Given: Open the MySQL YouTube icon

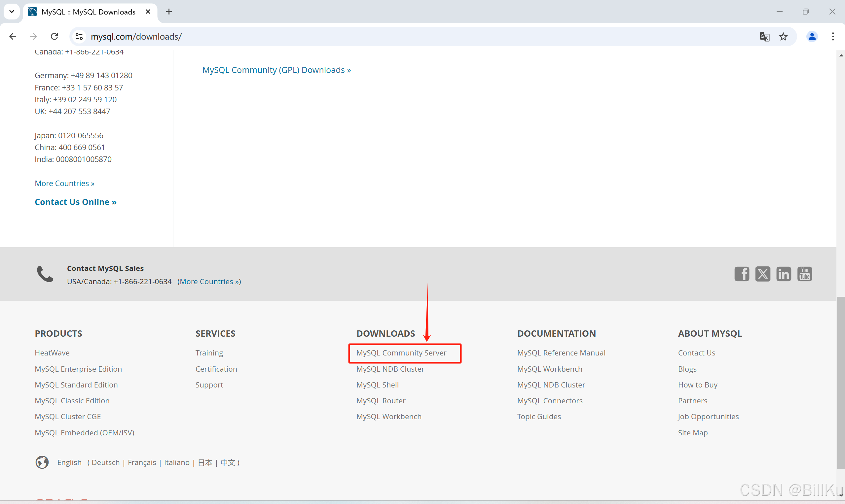Looking at the screenshot, I should pyautogui.click(x=805, y=274).
